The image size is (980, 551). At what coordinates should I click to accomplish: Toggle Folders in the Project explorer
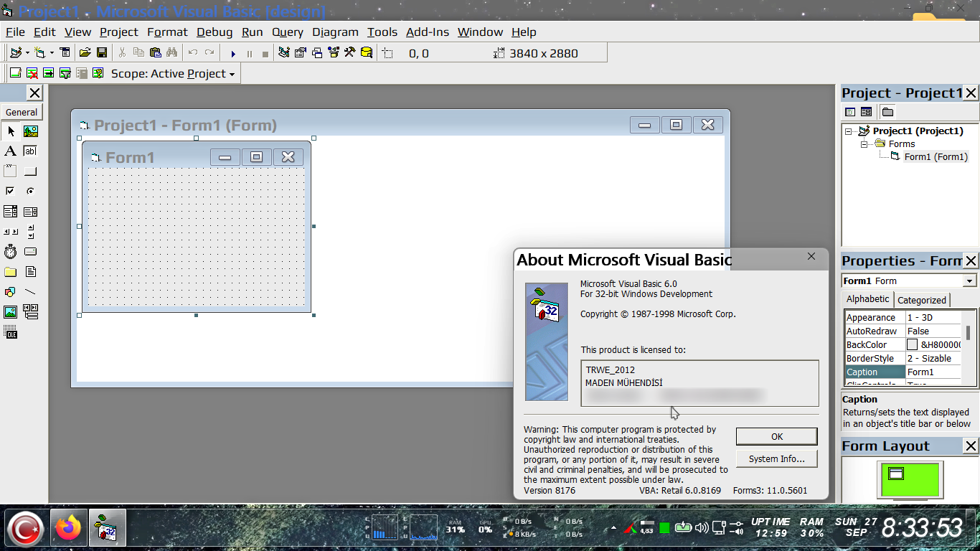click(x=888, y=112)
